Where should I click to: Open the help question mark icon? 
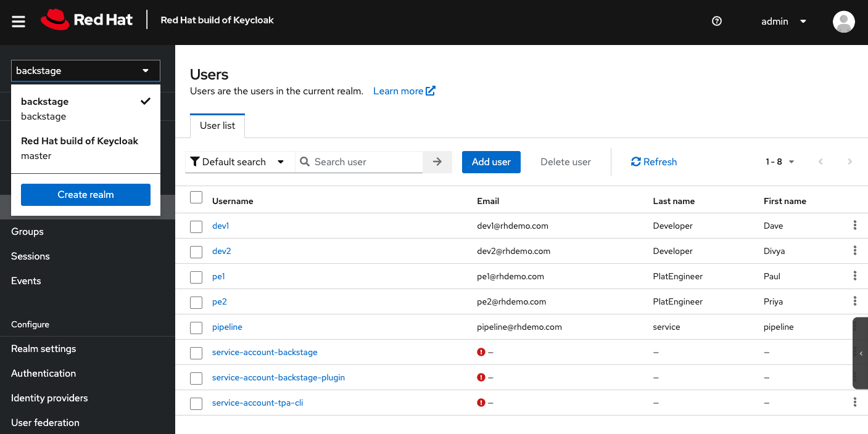717,21
